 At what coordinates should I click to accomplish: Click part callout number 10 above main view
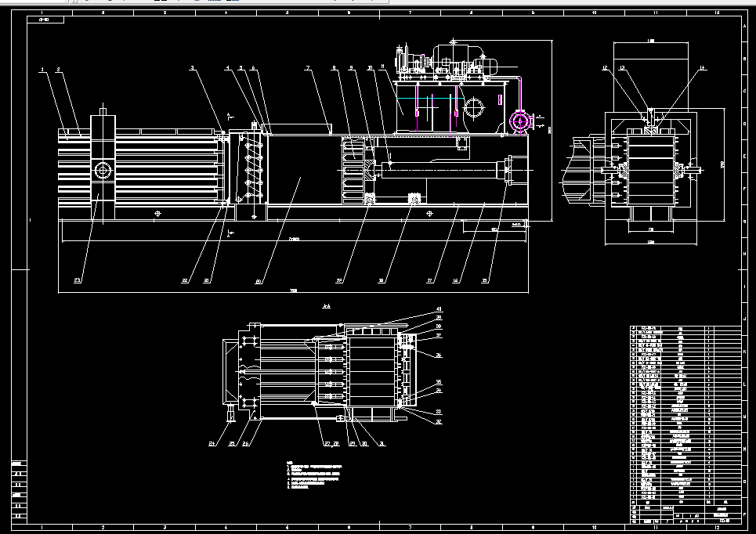click(370, 68)
